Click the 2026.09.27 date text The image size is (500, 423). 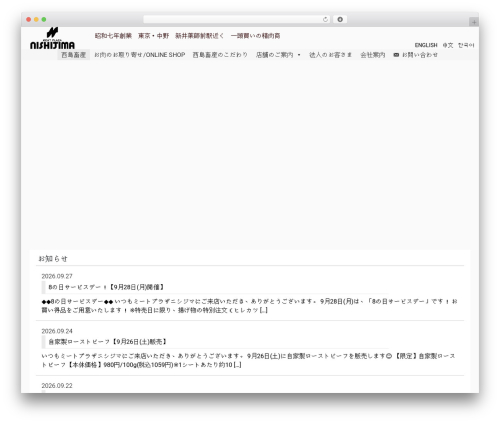pyautogui.click(x=57, y=276)
